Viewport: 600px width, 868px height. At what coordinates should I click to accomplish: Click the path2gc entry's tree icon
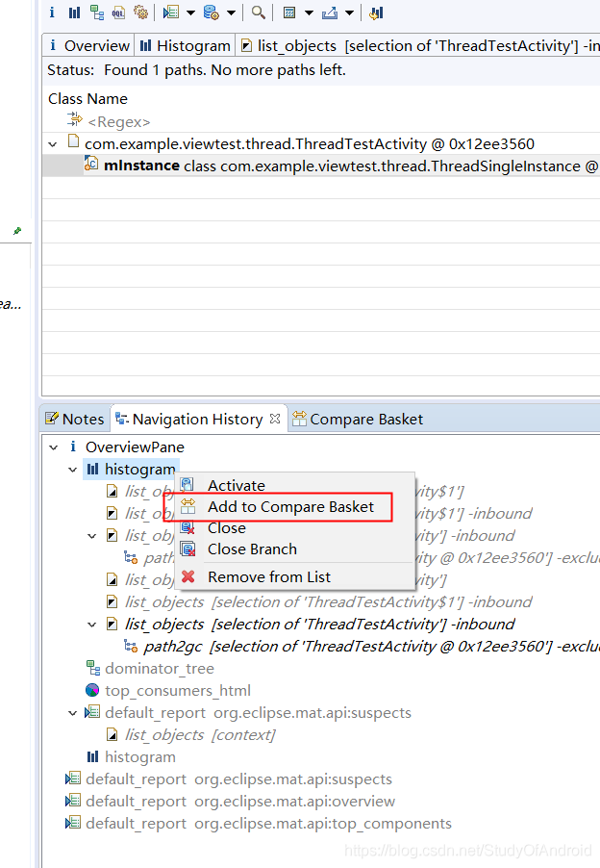pyautogui.click(x=131, y=646)
